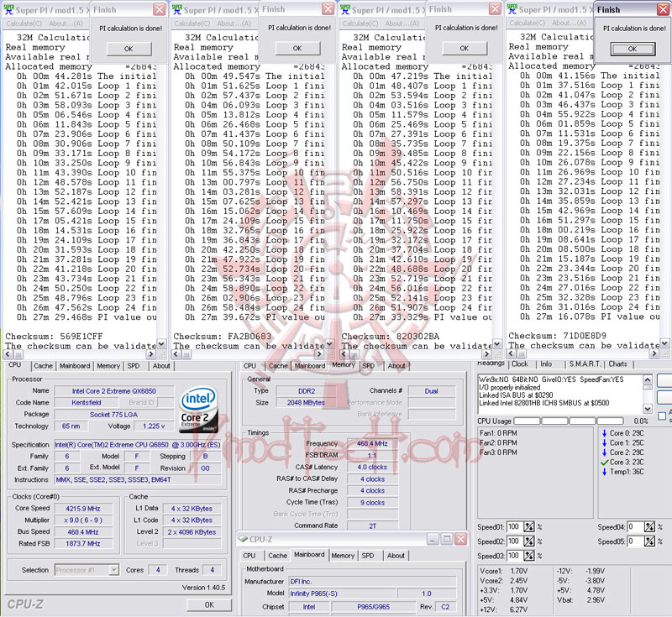This screenshot has height=617, width=672.
Task: Click the green checkmark beside Core 3: 23C
Action: (604, 462)
